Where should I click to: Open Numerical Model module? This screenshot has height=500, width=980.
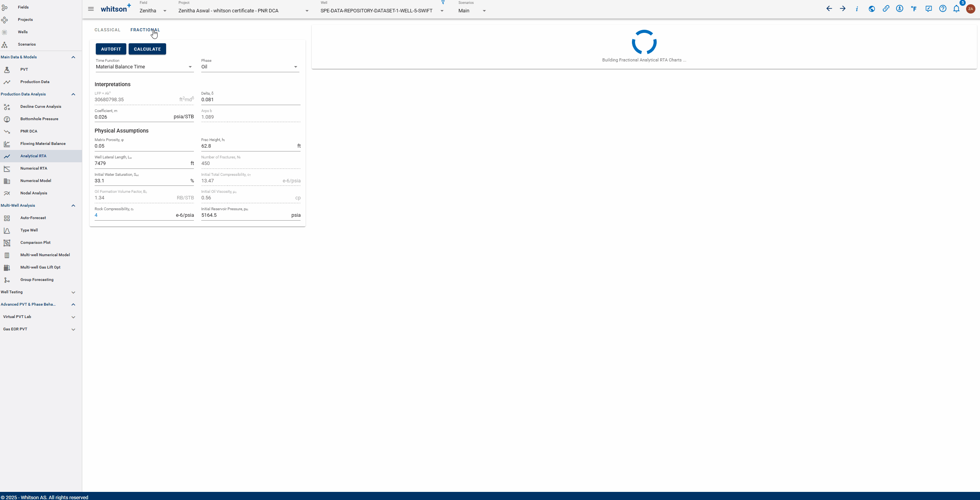pyautogui.click(x=41, y=181)
